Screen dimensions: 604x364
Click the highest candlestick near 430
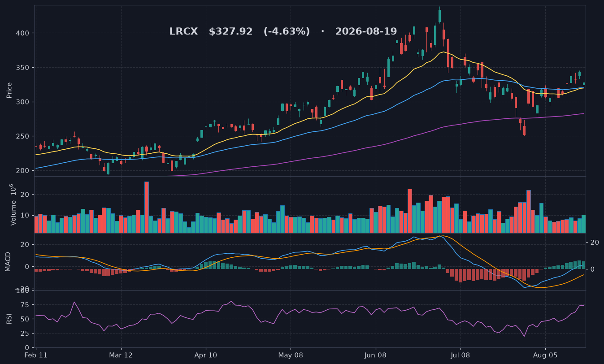(439, 16)
